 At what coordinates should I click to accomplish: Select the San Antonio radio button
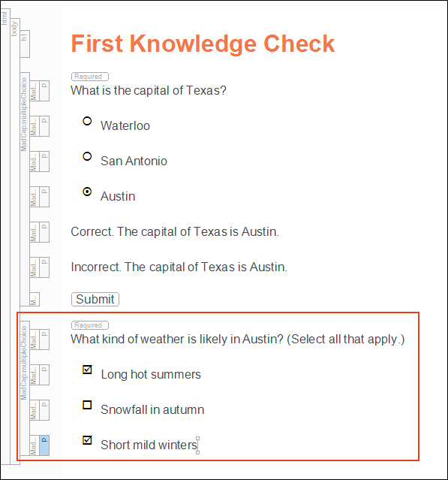click(87, 156)
